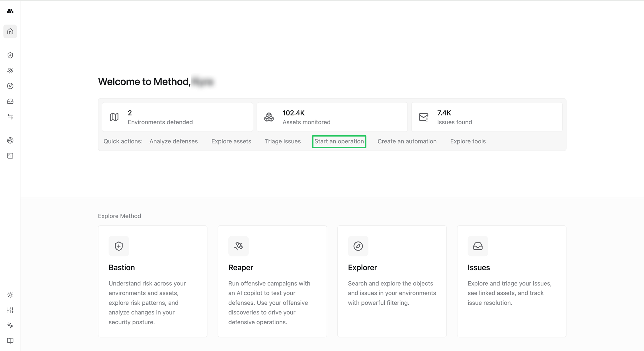Open the terminal icon in the sidebar

tap(10, 156)
